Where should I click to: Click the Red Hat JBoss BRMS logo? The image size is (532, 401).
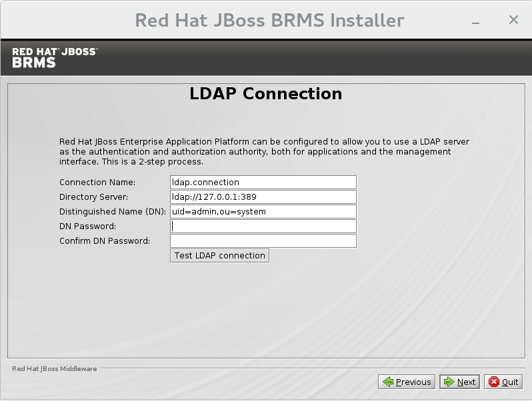coord(55,58)
